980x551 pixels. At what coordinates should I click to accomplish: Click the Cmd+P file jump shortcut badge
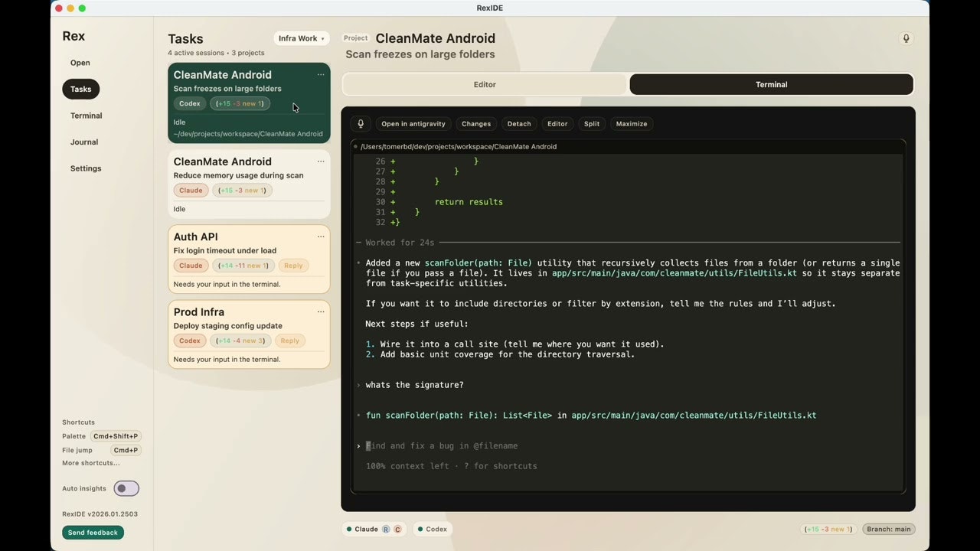click(x=126, y=450)
